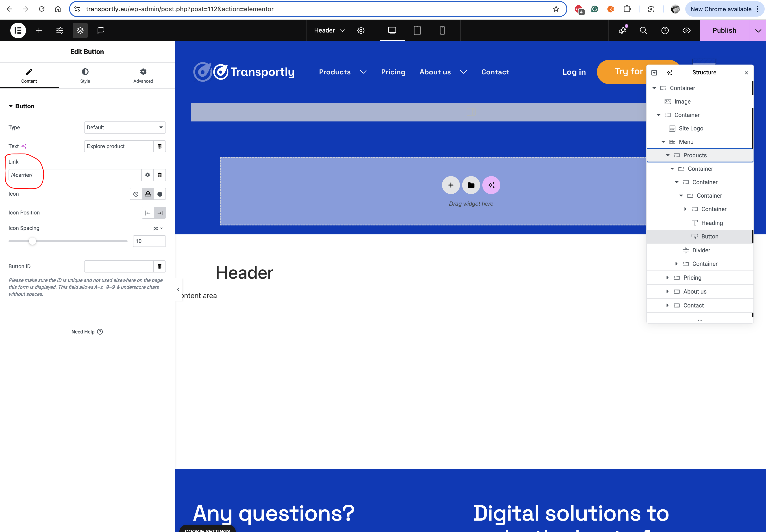The image size is (766, 532).
Task: Open the Add Element plus icon
Action: 39,30
